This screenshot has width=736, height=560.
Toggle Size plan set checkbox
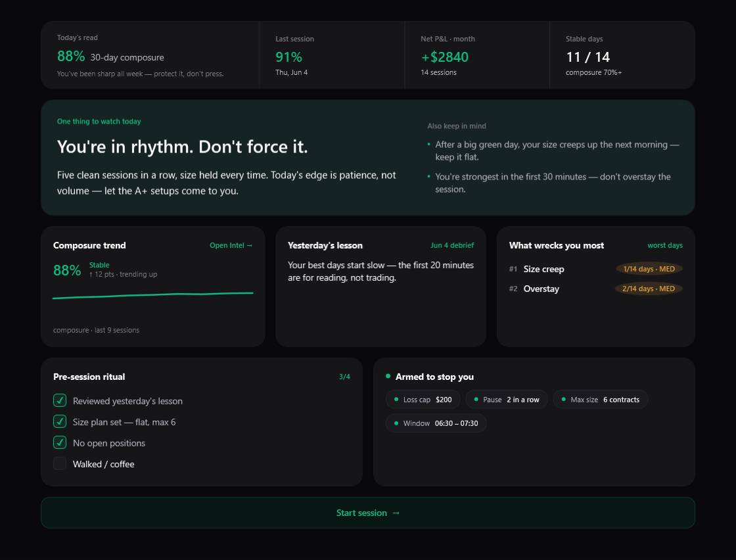click(60, 421)
